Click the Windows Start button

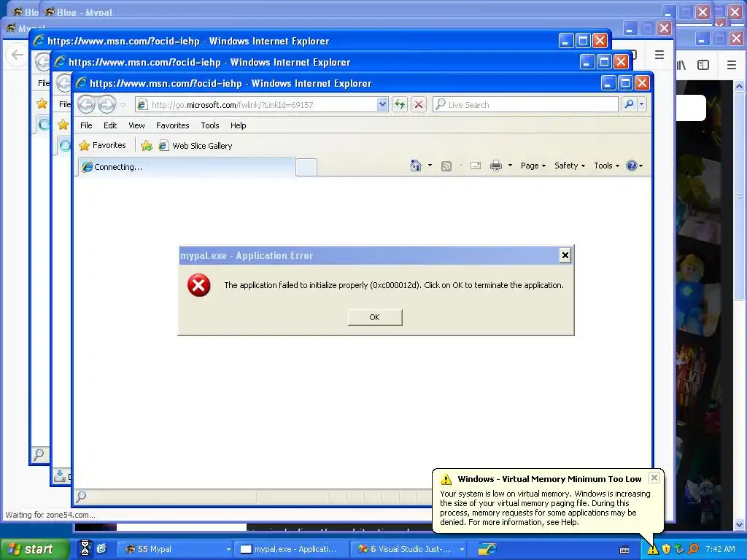(x=34, y=549)
